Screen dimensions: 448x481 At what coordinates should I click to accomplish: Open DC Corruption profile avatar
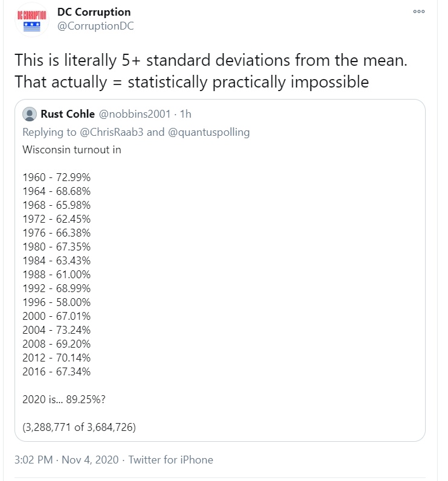coord(32,20)
